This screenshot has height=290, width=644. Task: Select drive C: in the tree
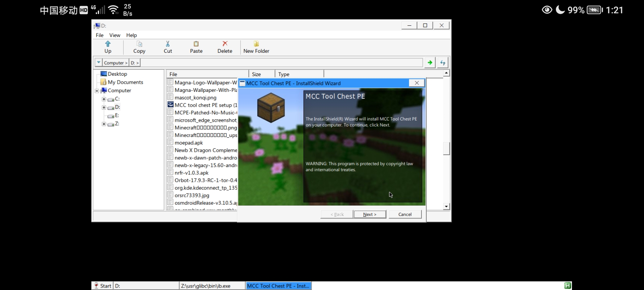click(114, 99)
